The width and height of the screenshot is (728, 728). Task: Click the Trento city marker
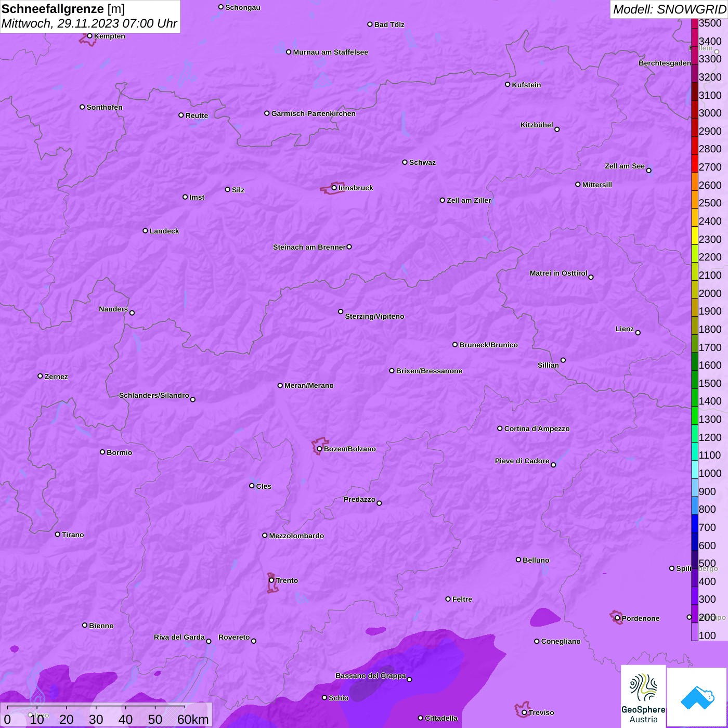click(x=271, y=580)
